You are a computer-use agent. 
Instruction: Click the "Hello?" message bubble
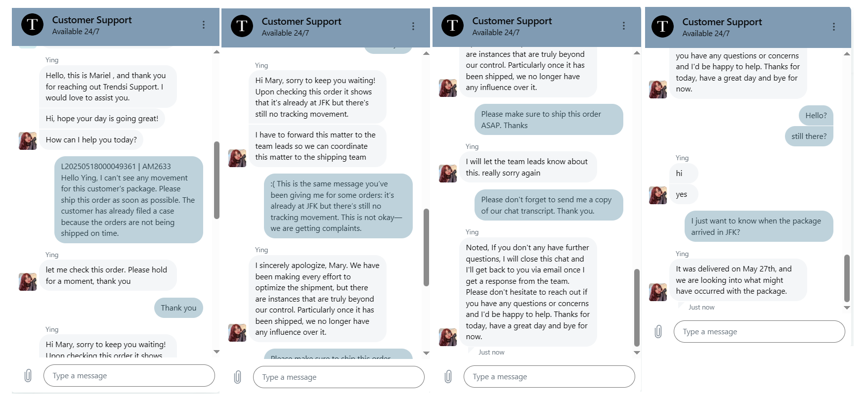coord(816,116)
